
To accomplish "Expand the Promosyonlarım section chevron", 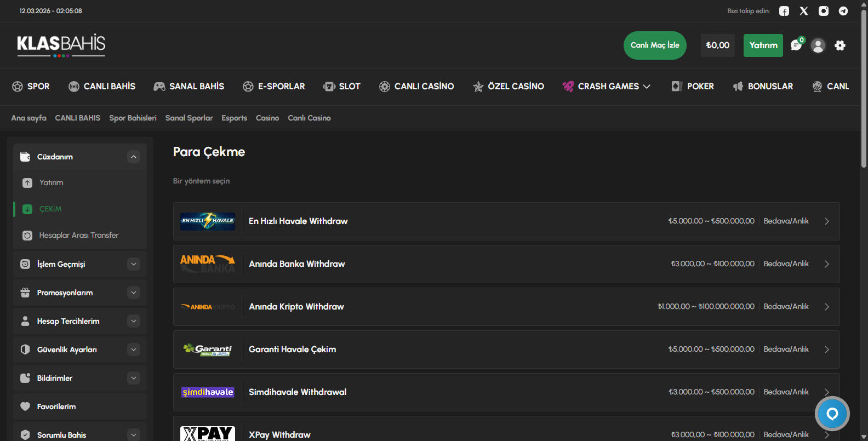I will [134, 293].
